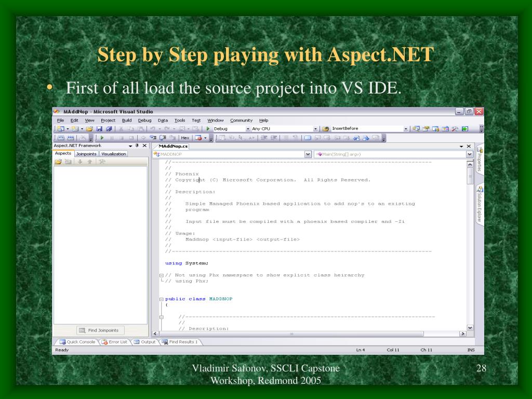The height and width of the screenshot is (399, 532).
Task: Toggle a bookmark with the blue rectangle icon
Action: click(x=308, y=138)
